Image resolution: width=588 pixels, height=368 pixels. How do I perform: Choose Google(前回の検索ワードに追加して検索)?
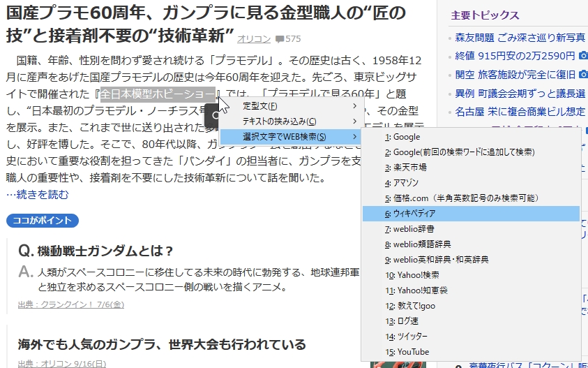tap(471, 152)
